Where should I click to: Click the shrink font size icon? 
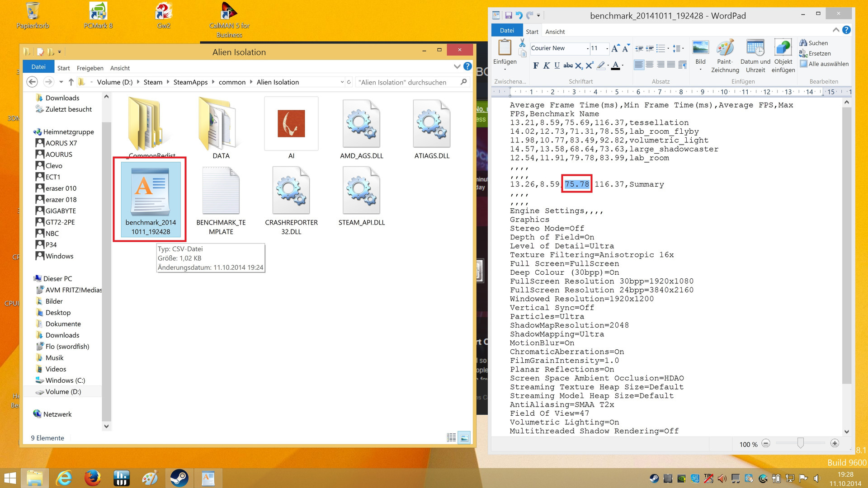click(x=626, y=48)
